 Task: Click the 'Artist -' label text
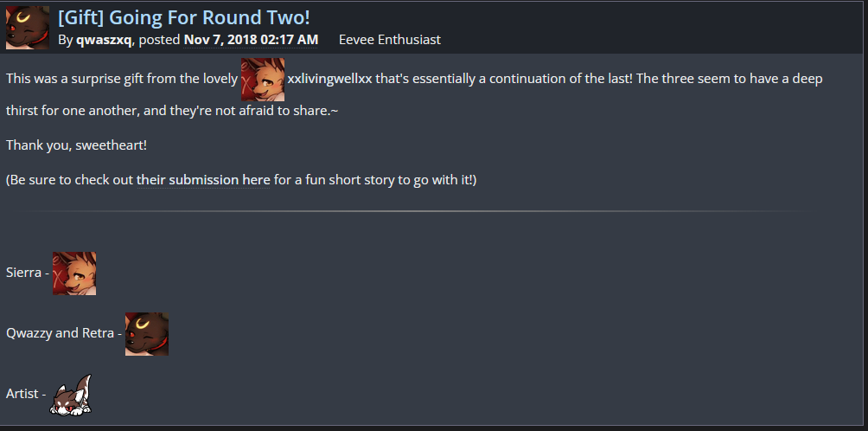click(x=26, y=394)
